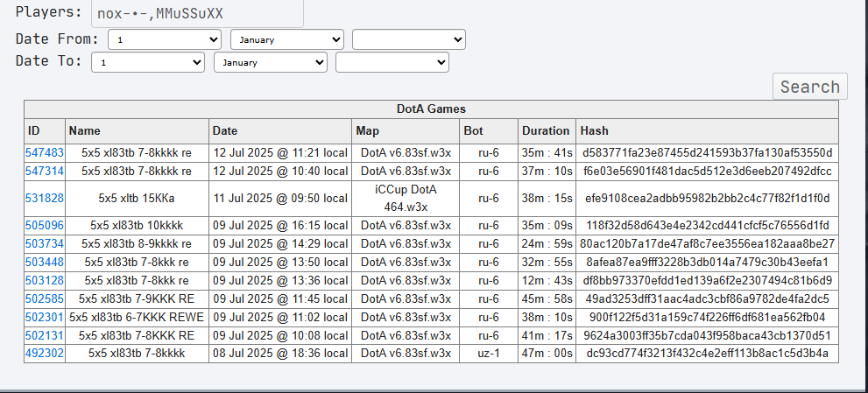Click hash starting with f6e03e56901f
This screenshot has height=393, width=868.
(708, 171)
